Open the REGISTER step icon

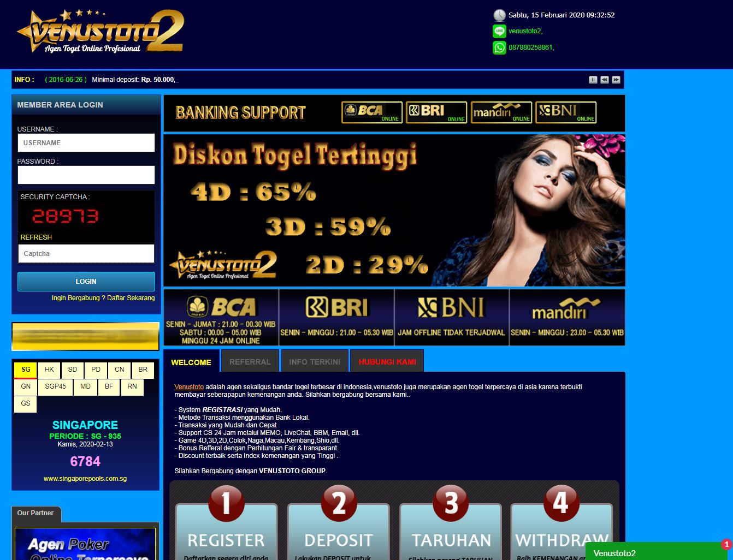pyautogui.click(x=226, y=503)
